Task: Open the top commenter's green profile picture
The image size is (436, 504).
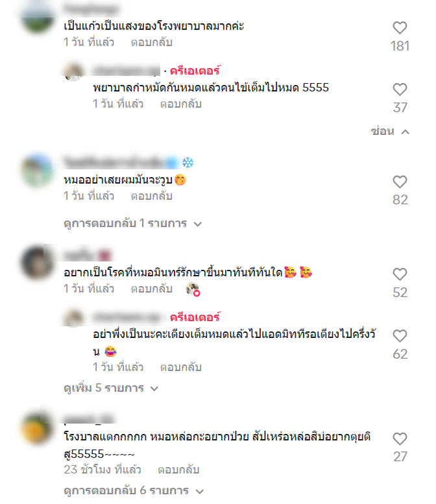Action: click(x=38, y=18)
